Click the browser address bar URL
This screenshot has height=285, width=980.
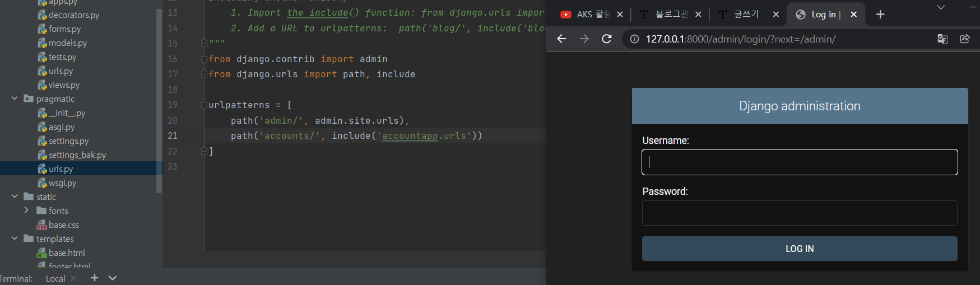click(740, 39)
